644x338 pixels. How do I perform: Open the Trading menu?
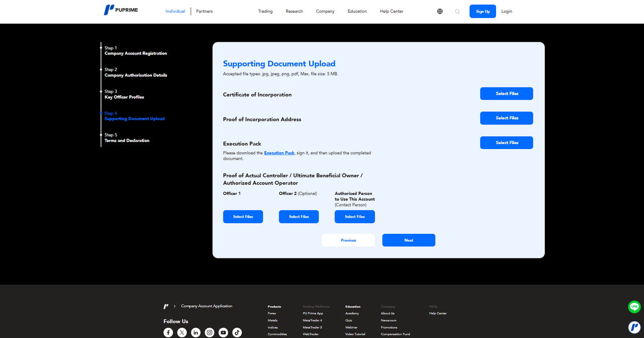pyautogui.click(x=265, y=11)
